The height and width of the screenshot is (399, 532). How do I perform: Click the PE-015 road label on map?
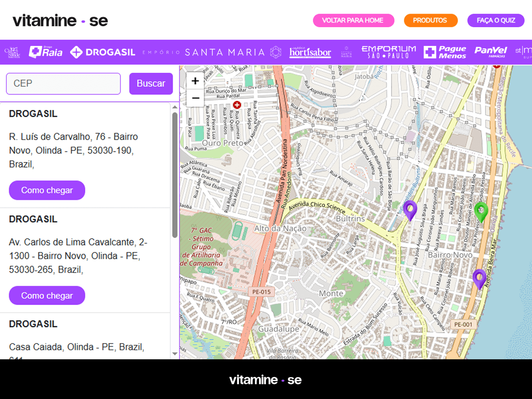click(261, 292)
